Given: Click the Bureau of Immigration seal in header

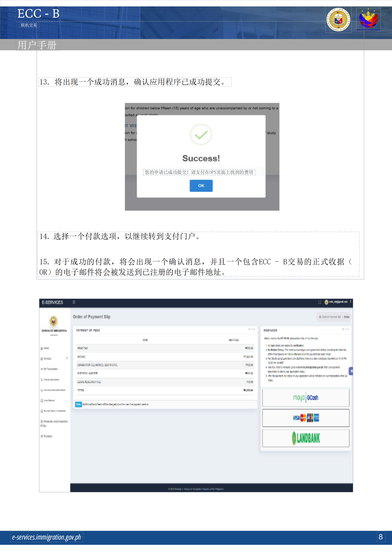Looking at the screenshot, I should [338, 20].
